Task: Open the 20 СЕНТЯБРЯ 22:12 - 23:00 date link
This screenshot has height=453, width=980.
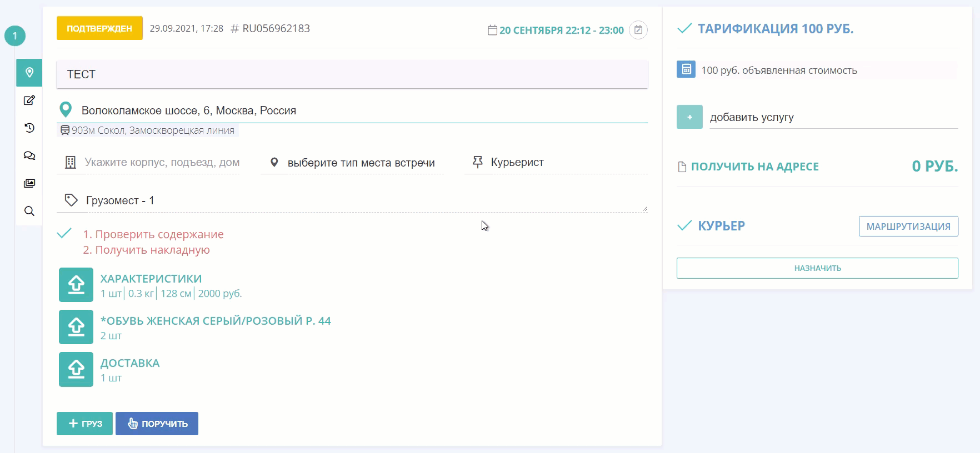Action: click(x=562, y=31)
